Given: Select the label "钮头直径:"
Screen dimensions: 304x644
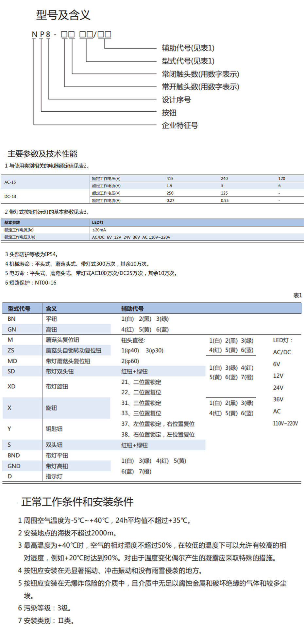Looking at the screenshot, I should 133,340.
